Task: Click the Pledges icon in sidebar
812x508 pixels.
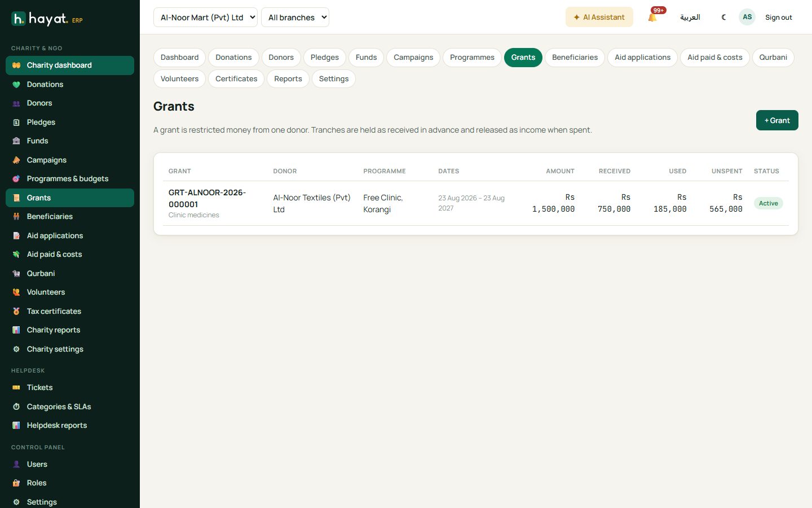Action: coord(16,122)
